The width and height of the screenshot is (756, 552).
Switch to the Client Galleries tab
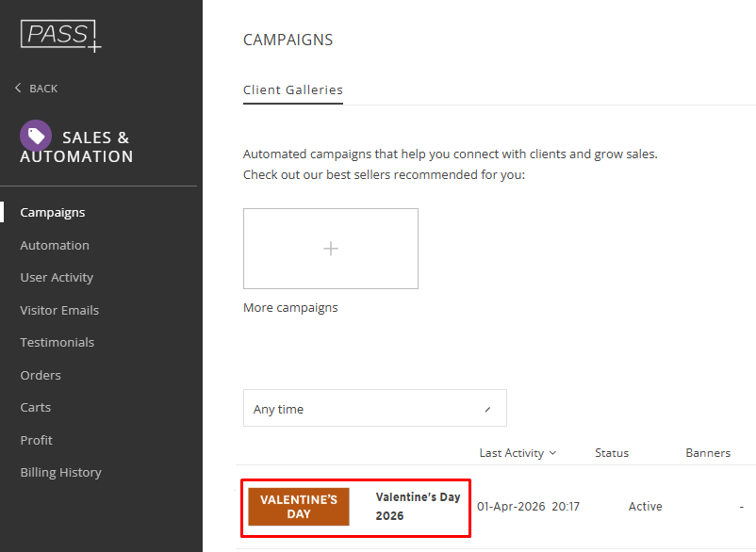pos(292,90)
